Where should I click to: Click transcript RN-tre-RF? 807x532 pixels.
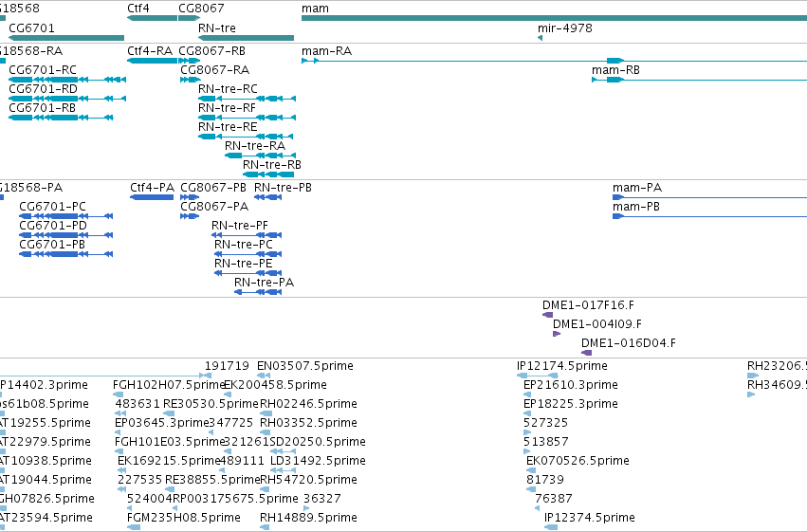click(227, 107)
